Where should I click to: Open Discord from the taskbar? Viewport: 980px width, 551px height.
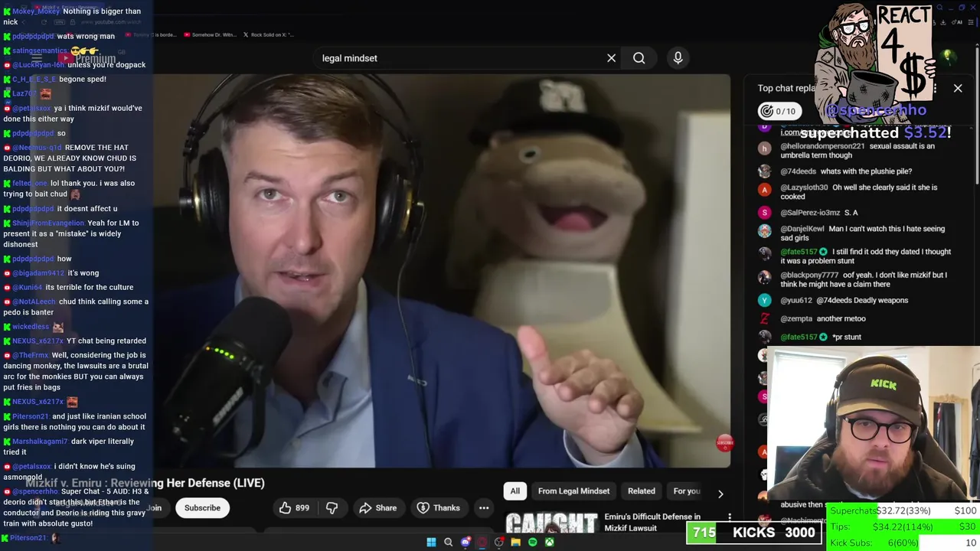pos(465,543)
